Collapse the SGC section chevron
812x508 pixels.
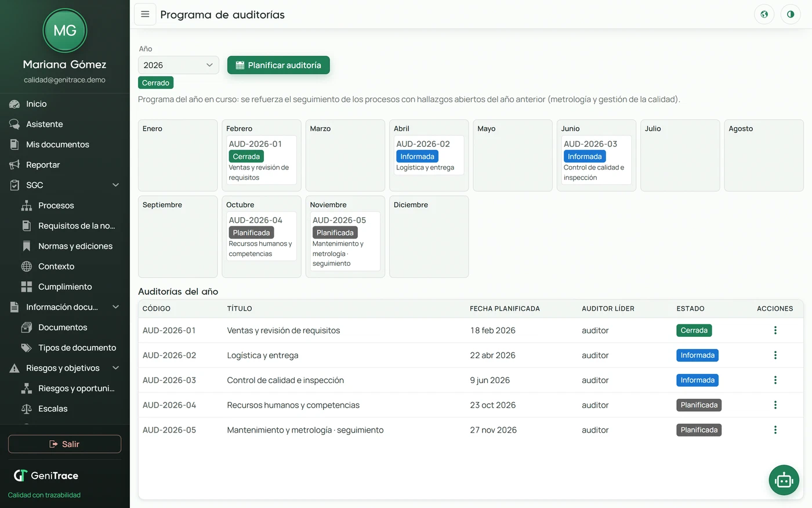coord(115,185)
